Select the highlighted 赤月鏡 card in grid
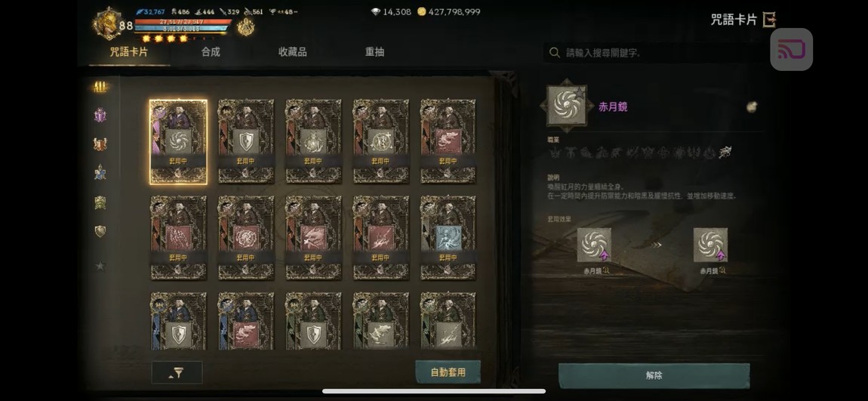 pyautogui.click(x=178, y=142)
